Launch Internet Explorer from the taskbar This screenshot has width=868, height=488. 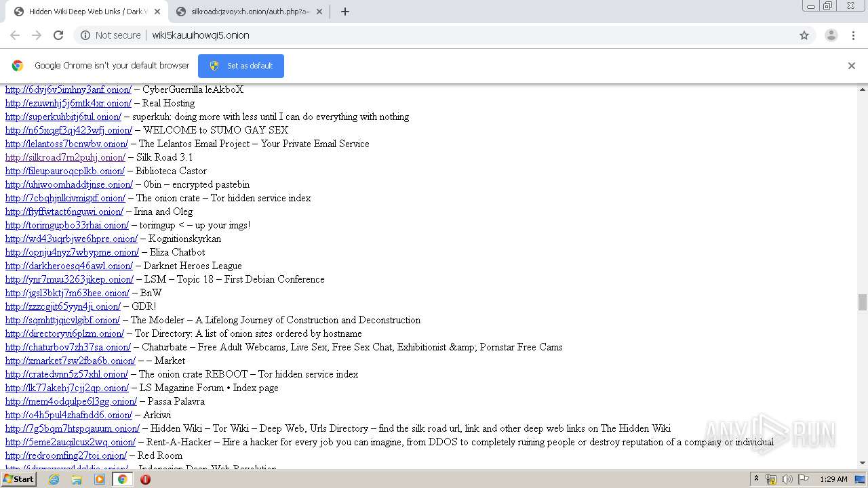(54, 479)
